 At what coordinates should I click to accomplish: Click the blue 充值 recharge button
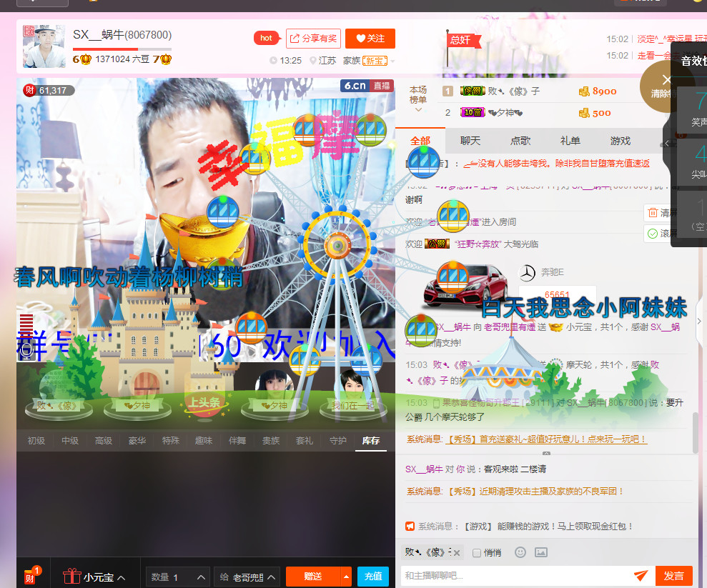click(372, 575)
